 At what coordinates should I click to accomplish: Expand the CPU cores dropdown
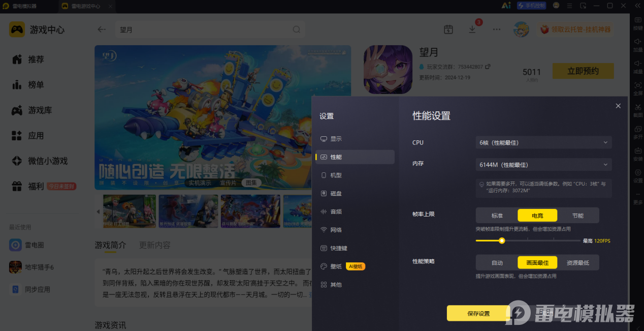[543, 142]
